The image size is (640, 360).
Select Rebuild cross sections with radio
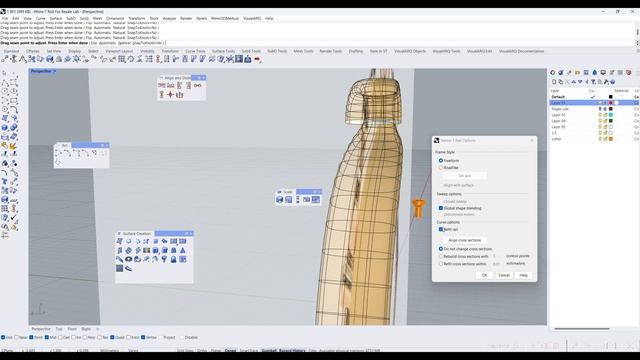point(441,256)
